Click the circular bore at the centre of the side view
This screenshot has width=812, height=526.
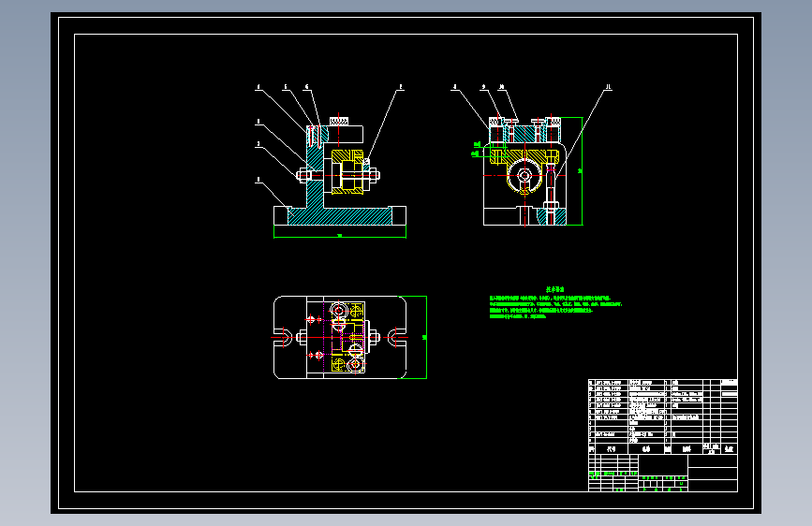(x=524, y=176)
